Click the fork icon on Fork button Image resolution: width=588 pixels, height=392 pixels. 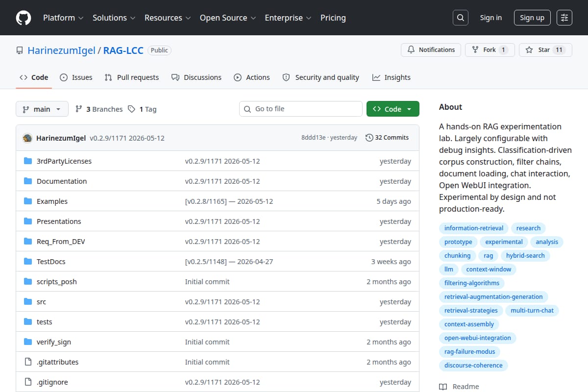pyautogui.click(x=475, y=50)
